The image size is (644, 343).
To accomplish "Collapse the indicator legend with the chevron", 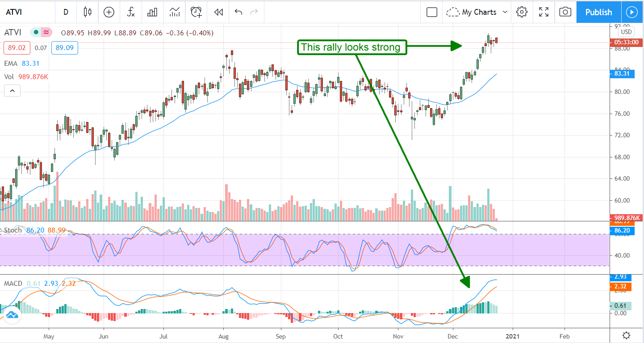I will coord(12,91).
